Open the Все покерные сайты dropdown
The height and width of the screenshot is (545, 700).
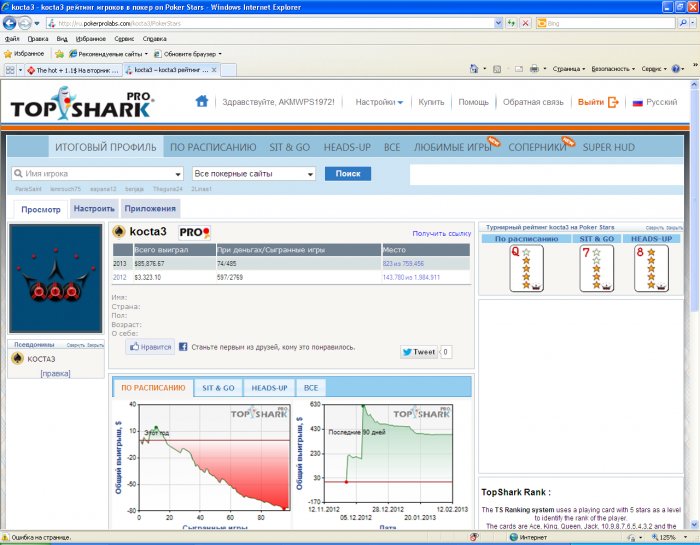click(x=254, y=174)
